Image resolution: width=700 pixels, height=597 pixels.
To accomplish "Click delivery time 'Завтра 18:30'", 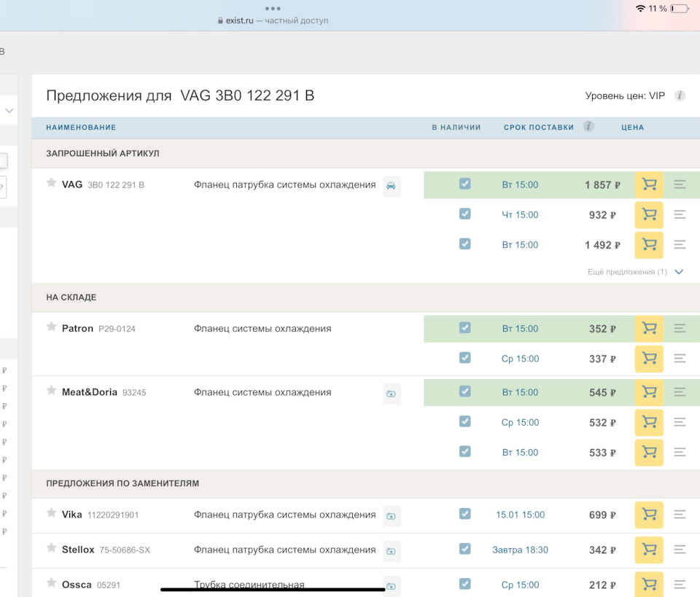I will point(520,550).
